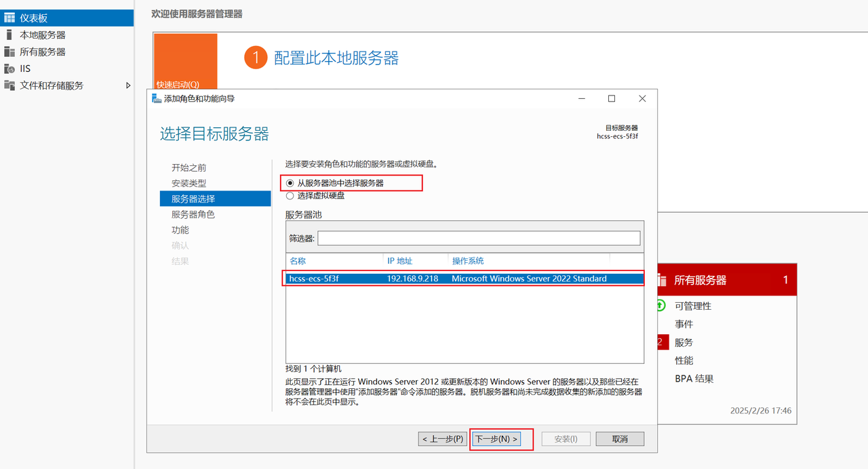Viewport: 868px width, 469px height.
Task: Select 从服务器池中选择服务器 radio button
Action: click(290, 183)
